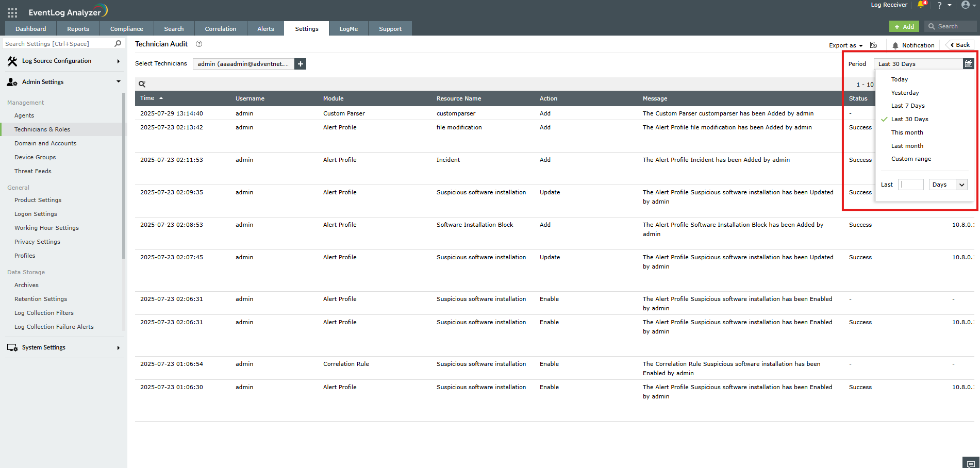The height and width of the screenshot is (468, 980).
Task: Open the apps grid launcher icon
Action: click(12, 12)
